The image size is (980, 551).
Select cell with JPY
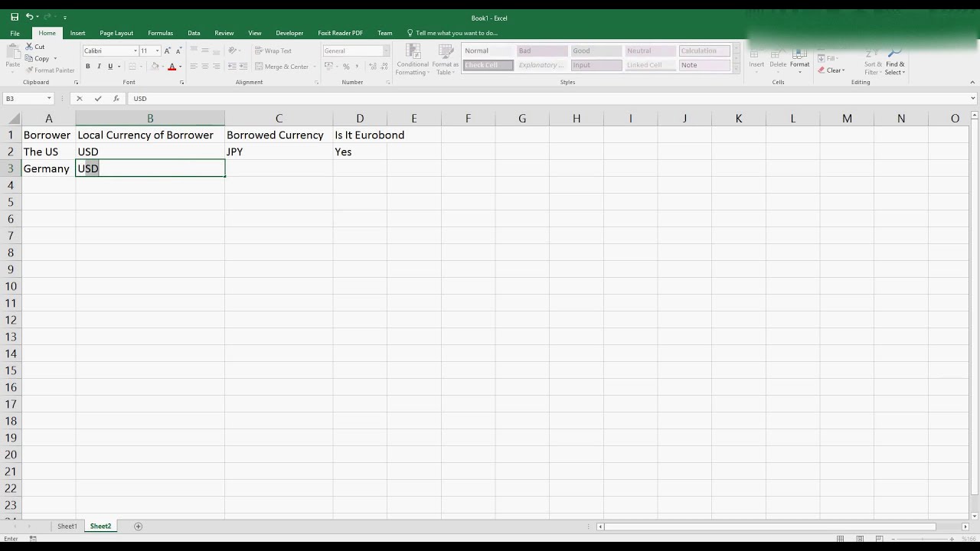click(279, 152)
